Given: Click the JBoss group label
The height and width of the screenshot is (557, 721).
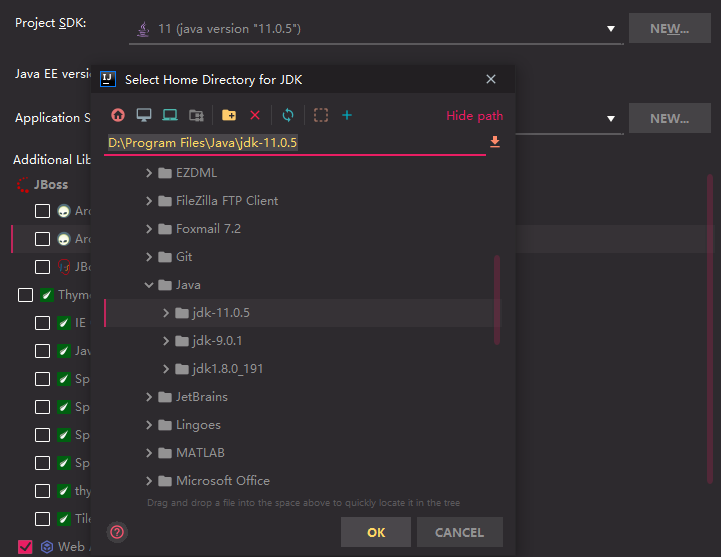Looking at the screenshot, I should (x=51, y=185).
